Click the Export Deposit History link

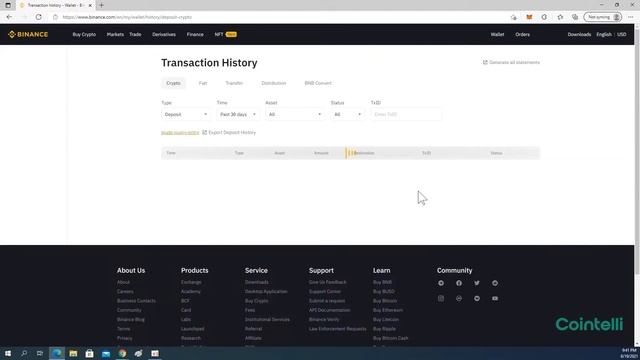[x=232, y=132]
